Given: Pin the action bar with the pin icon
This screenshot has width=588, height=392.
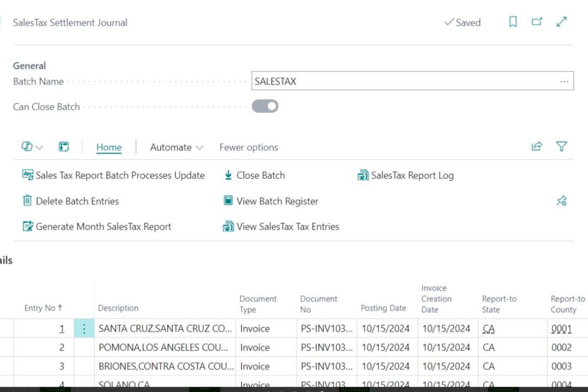Looking at the screenshot, I should (x=562, y=201).
